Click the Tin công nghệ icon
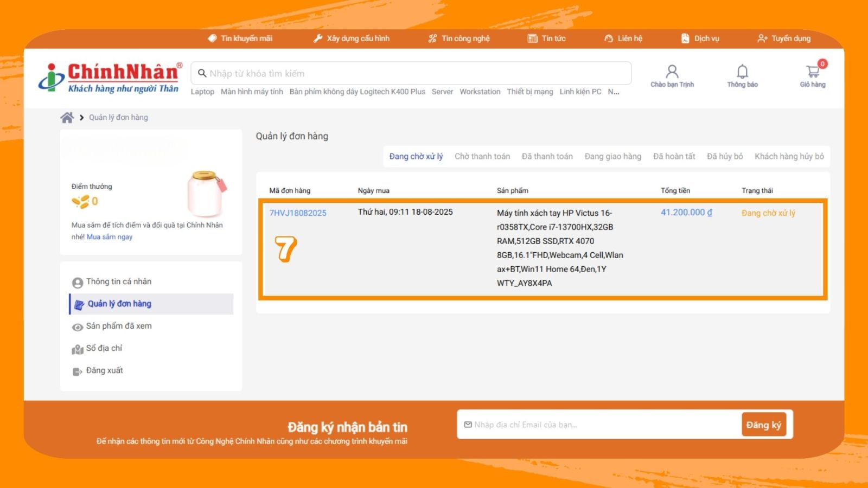This screenshot has width=868, height=488. (x=432, y=38)
